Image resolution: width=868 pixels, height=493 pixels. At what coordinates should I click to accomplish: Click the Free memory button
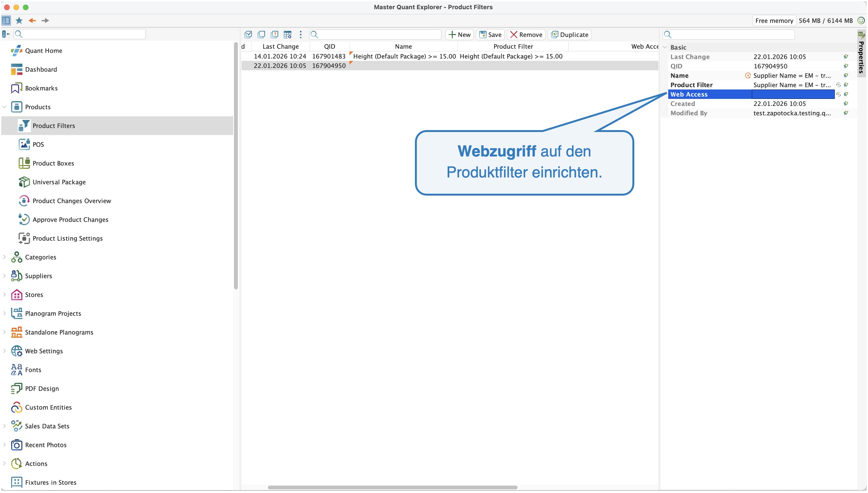coord(774,21)
